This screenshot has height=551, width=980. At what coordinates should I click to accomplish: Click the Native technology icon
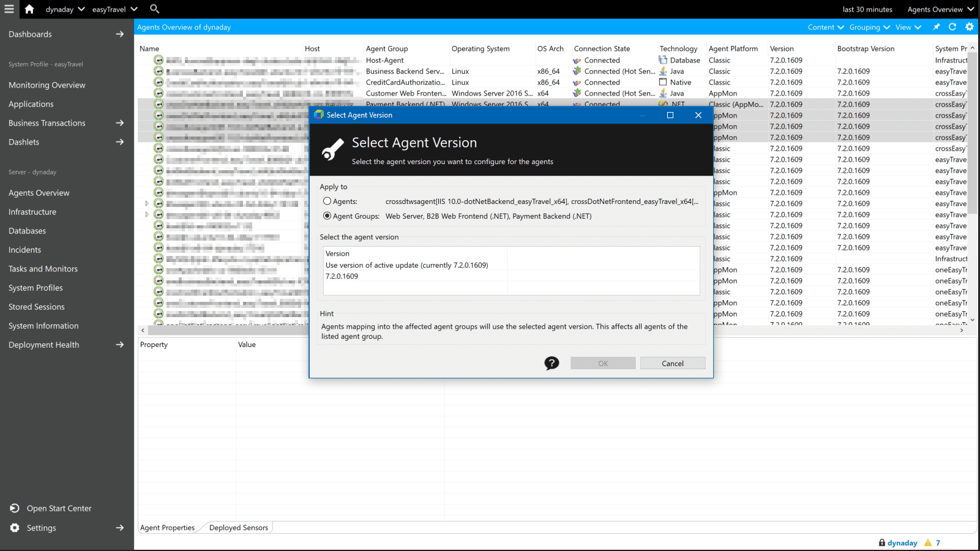pyautogui.click(x=663, y=82)
